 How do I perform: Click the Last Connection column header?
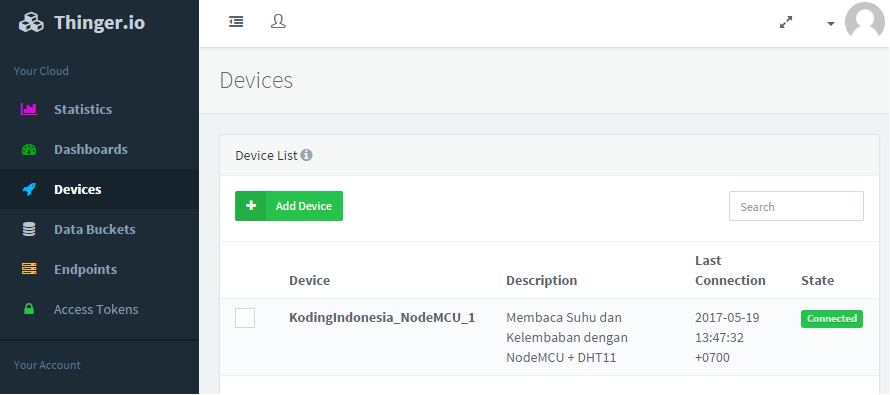click(x=730, y=270)
